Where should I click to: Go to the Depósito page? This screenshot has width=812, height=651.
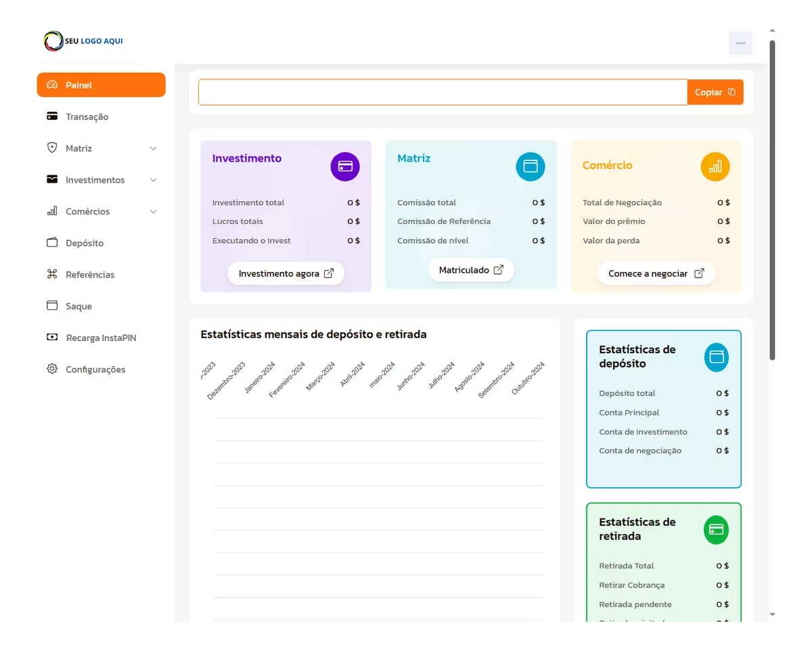pos(85,243)
